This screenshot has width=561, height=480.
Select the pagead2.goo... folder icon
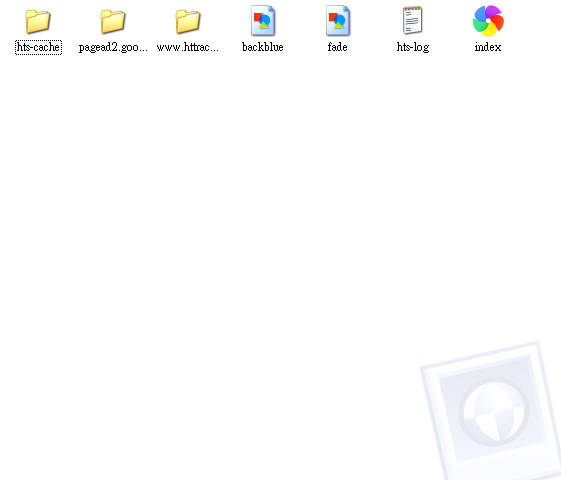click(113, 21)
